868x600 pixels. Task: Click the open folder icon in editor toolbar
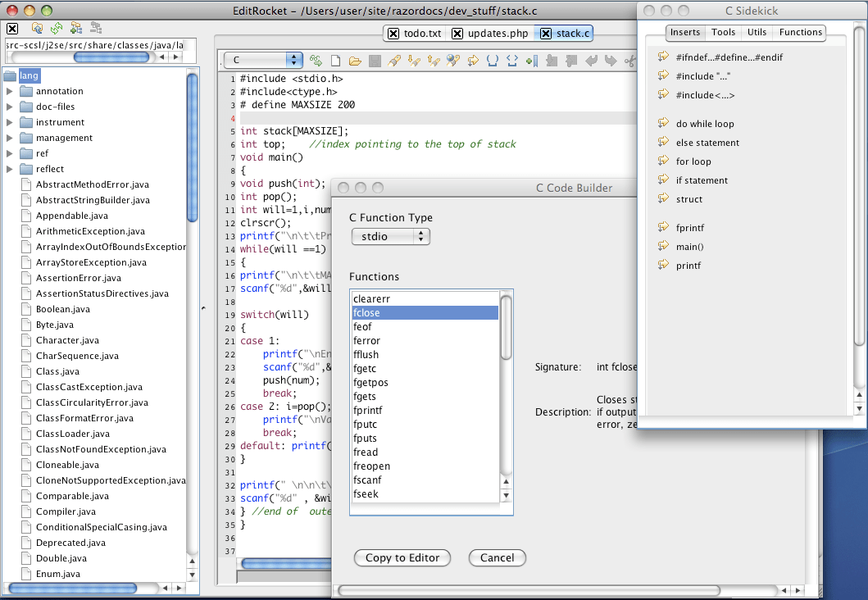(355, 61)
